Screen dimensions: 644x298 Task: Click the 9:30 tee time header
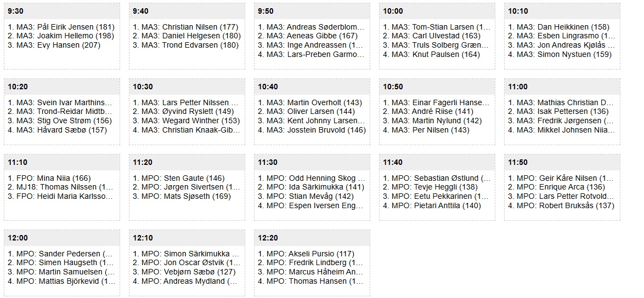coord(61,11)
